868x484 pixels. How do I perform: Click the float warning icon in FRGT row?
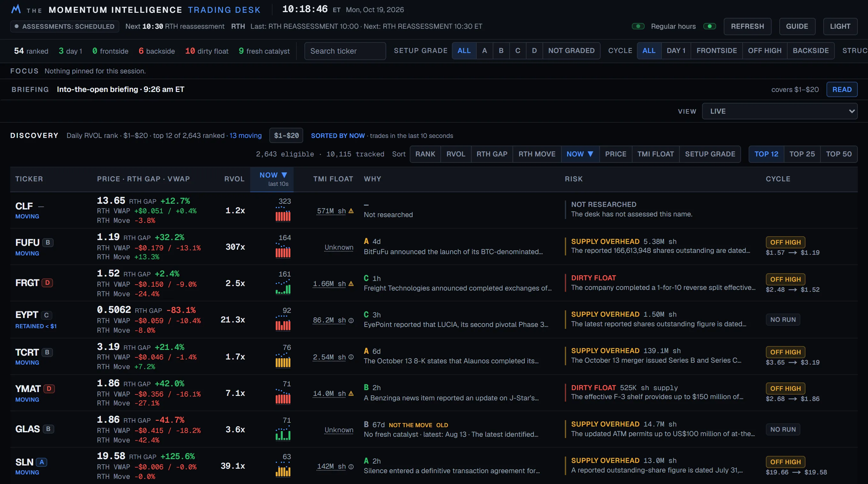click(351, 284)
